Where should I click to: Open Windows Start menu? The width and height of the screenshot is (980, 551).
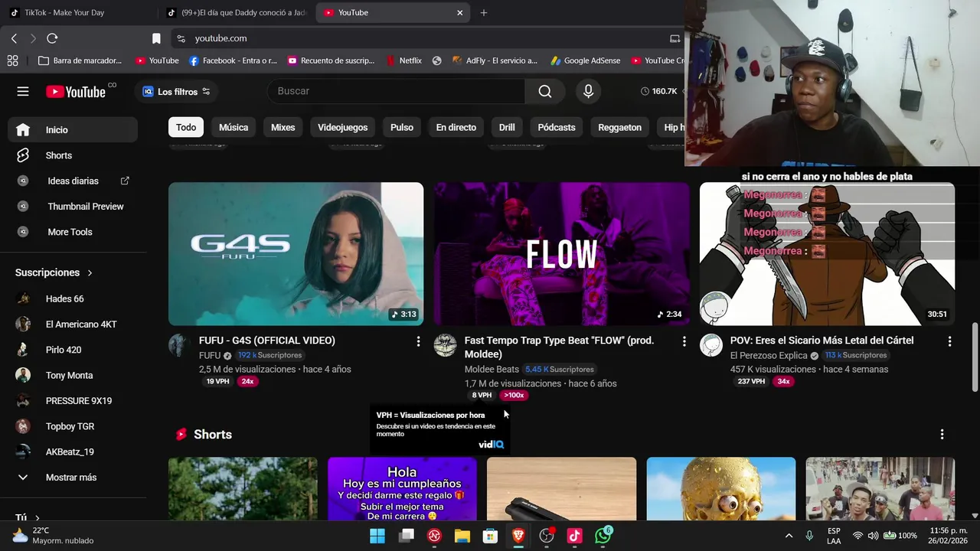(x=377, y=536)
